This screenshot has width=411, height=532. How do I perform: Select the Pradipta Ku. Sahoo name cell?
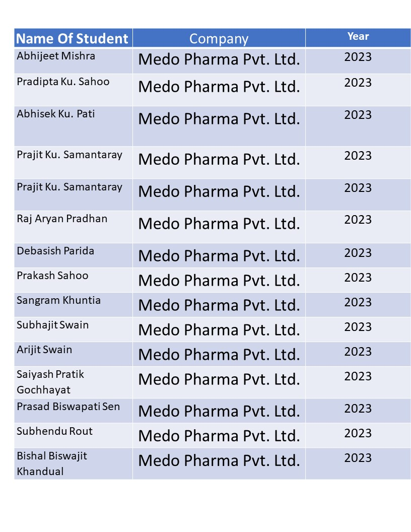tap(73, 90)
